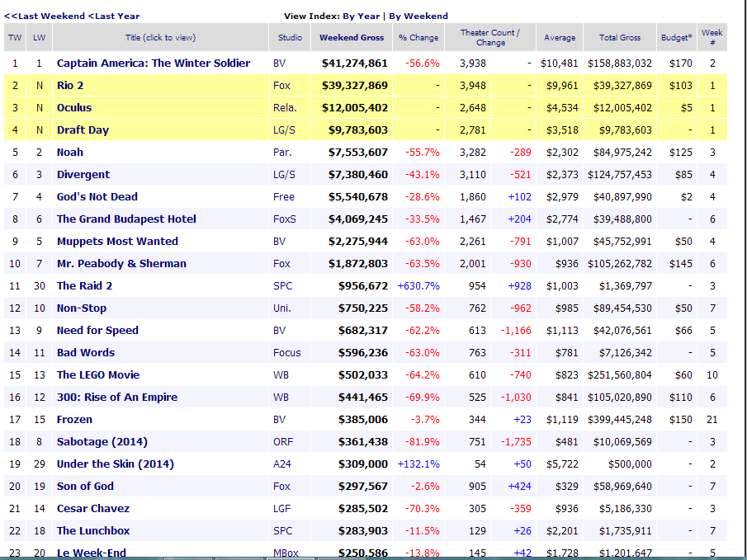
Task: Sort by the LW column header
Action: pos(39,38)
